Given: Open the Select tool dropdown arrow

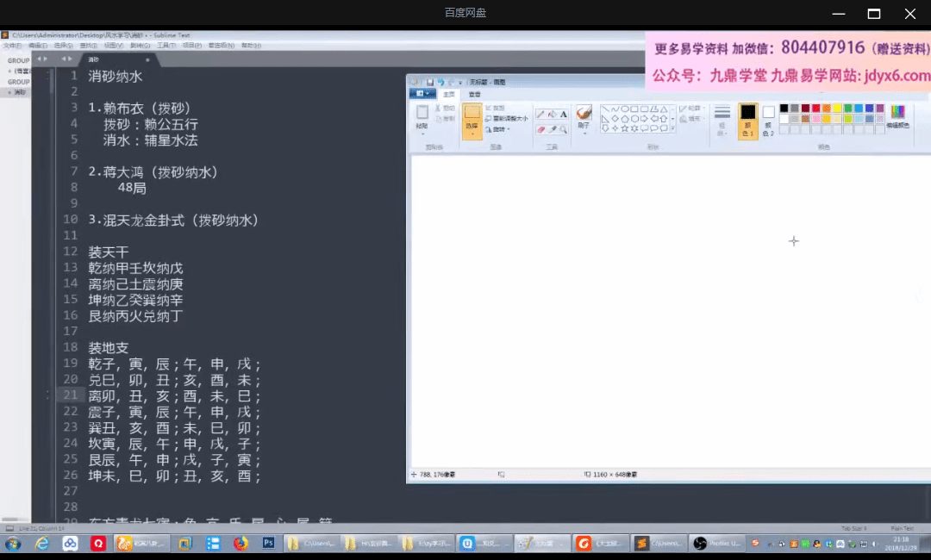Looking at the screenshot, I should point(472,134).
